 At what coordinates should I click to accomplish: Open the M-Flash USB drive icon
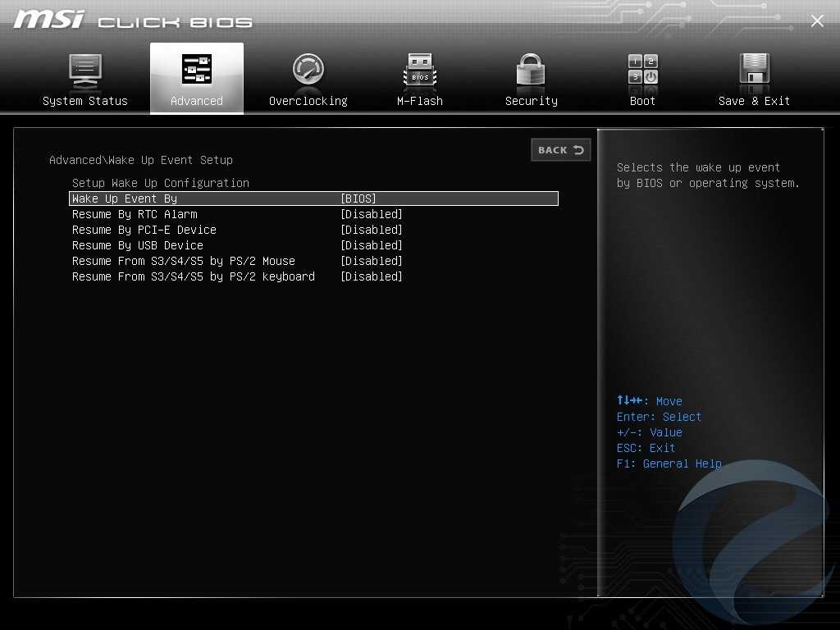pos(420,71)
